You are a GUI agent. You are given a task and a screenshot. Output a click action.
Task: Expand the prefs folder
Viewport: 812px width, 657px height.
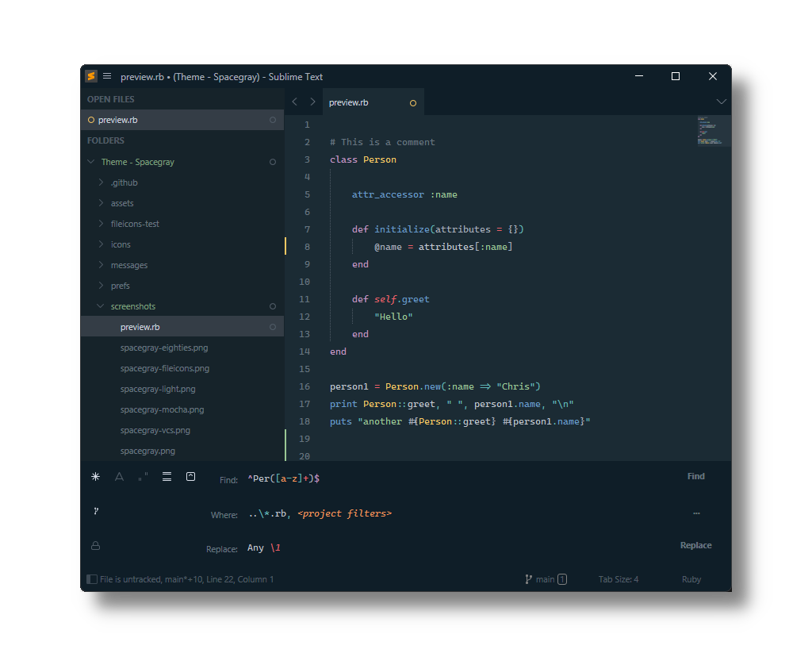101,286
